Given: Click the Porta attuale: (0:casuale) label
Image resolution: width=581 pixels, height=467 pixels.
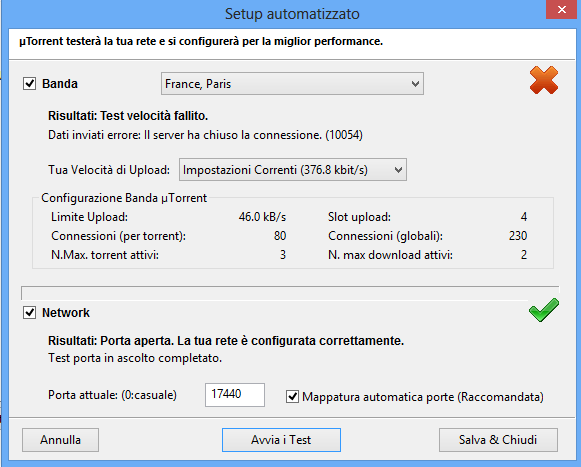Looking at the screenshot, I should (112, 395).
